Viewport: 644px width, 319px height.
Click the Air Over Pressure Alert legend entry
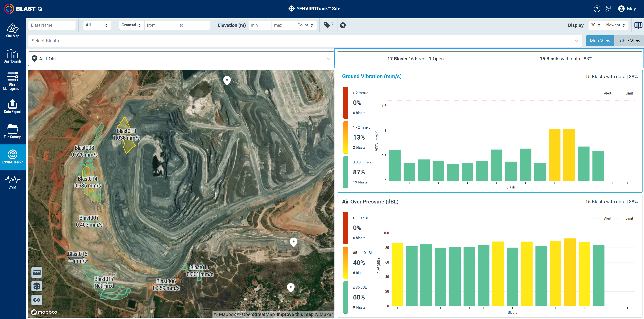[602, 218]
